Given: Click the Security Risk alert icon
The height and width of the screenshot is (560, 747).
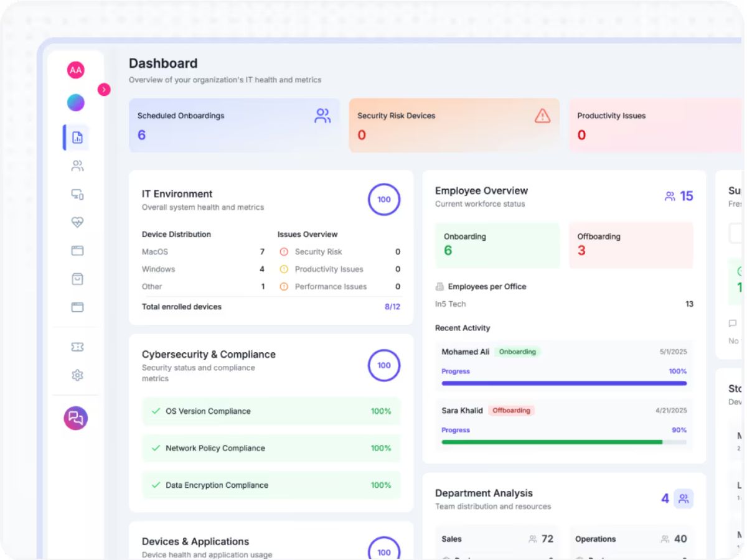Looking at the screenshot, I should [284, 252].
